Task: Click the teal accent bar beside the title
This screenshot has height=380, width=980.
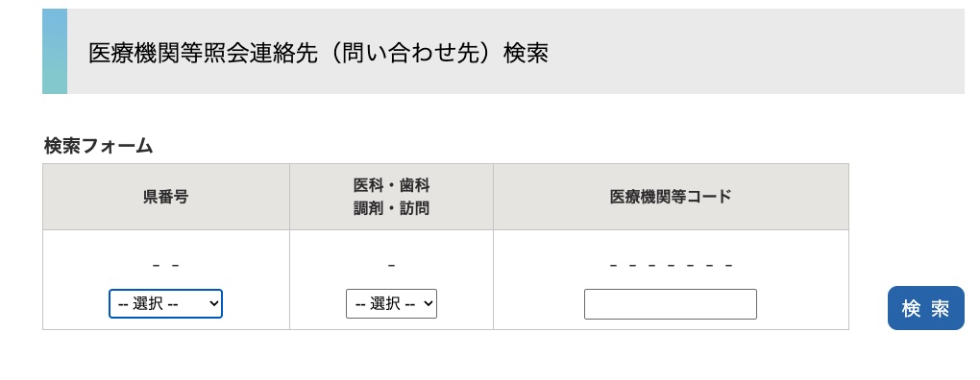Action: 55,51
